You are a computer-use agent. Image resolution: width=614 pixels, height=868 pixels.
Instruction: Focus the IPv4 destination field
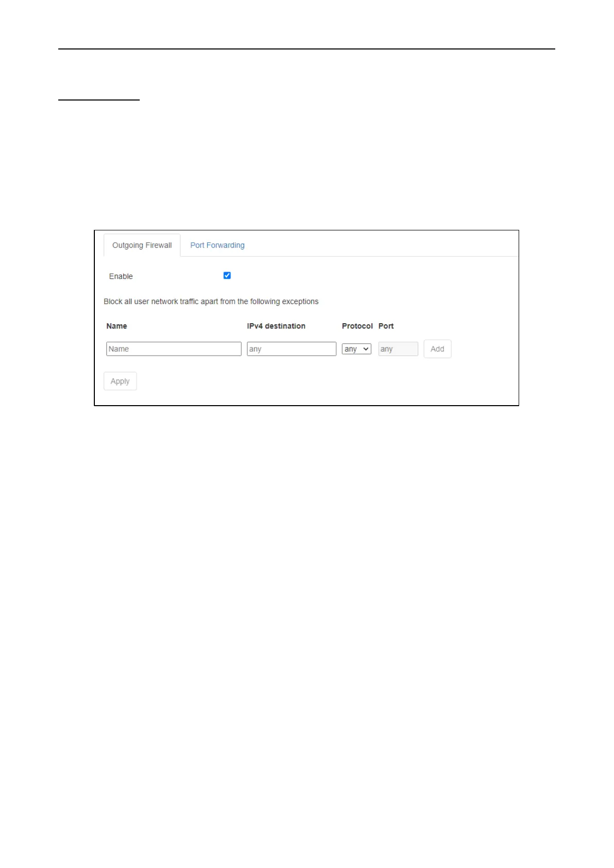291,349
